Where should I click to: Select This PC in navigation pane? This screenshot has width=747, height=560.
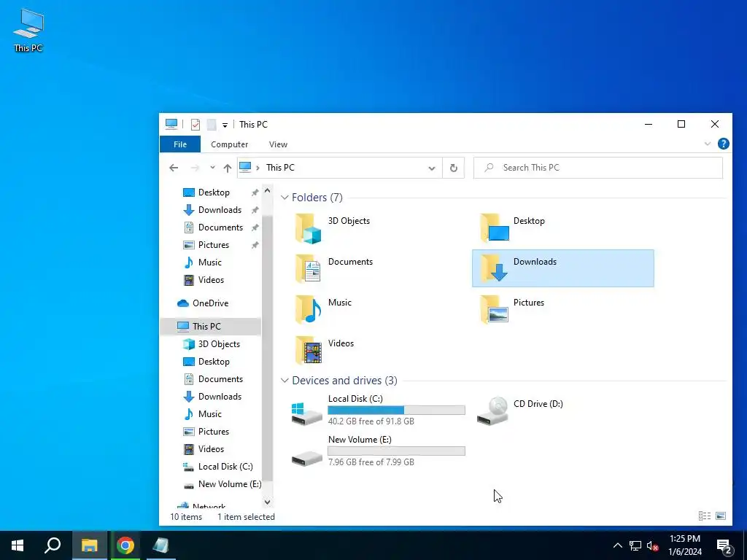point(210,326)
